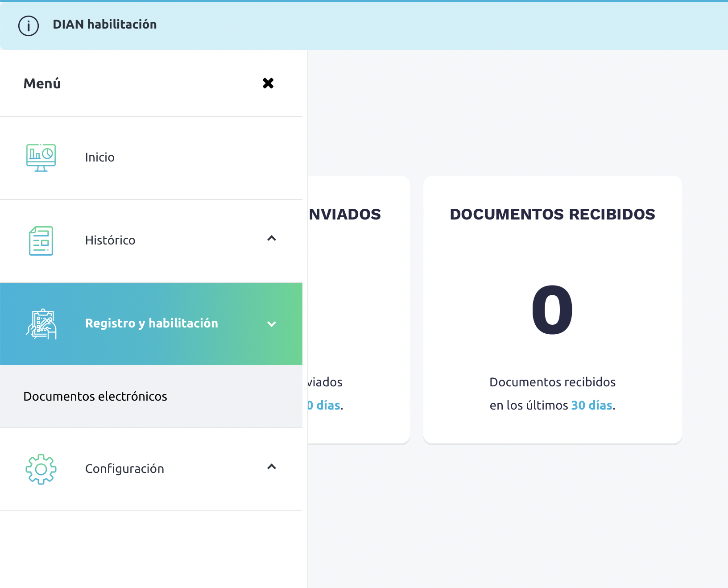Open the Inicio menu item
Viewport: 728px width, 588px height.
pos(100,157)
